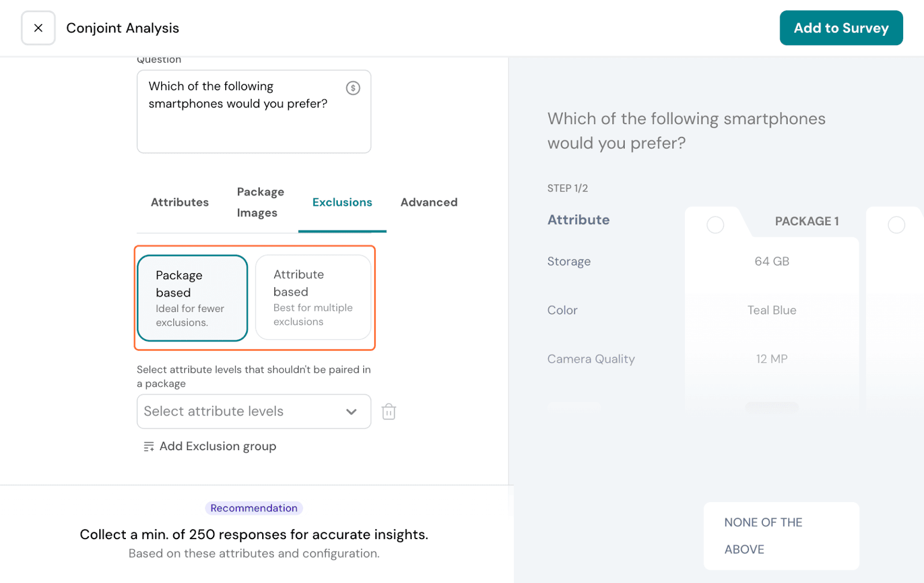Open the Package Images tab
Viewport: 924px width, 583px height.
tap(260, 202)
